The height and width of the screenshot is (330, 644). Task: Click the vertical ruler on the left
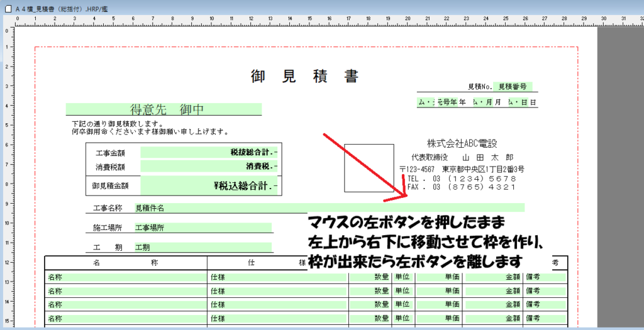point(8,177)
